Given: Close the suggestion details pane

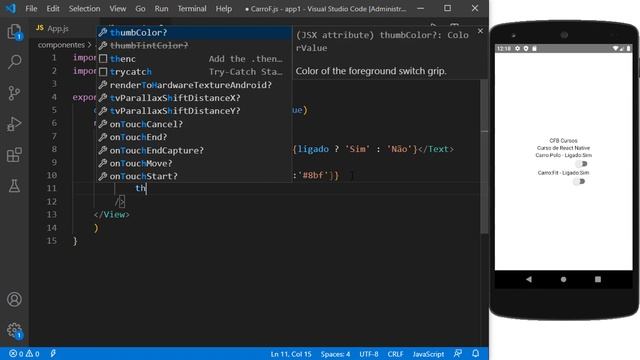Looking at the screenshot, I should coord(480,31).
